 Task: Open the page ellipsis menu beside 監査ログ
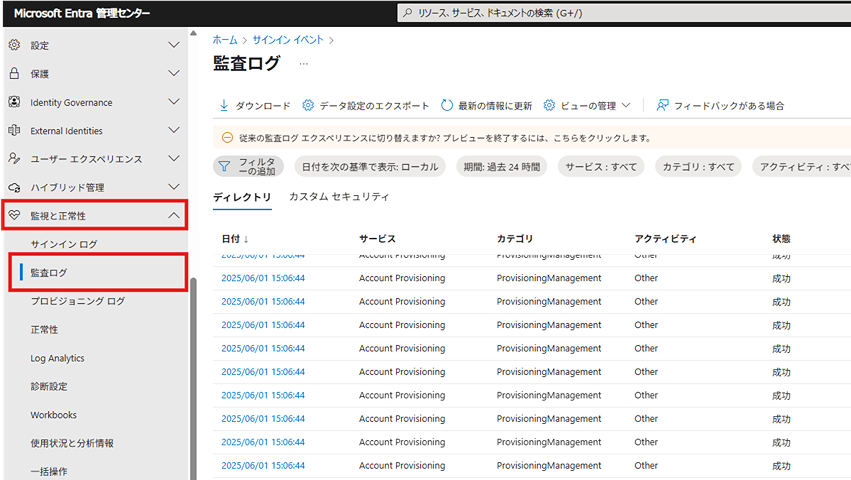(x=303, y=64)
